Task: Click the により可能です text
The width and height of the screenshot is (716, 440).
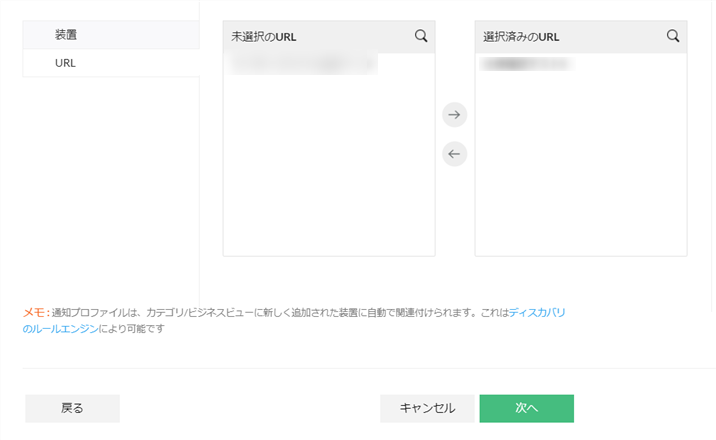Action: coord(132,329)
